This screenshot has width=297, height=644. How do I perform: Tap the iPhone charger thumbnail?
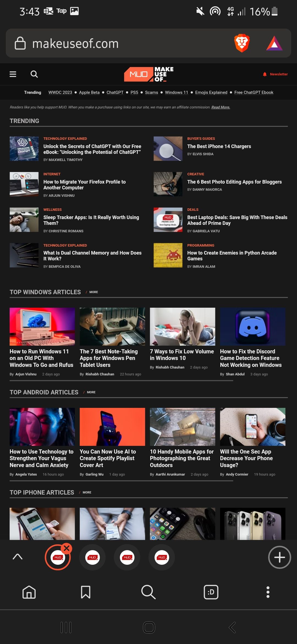[168, 149]
